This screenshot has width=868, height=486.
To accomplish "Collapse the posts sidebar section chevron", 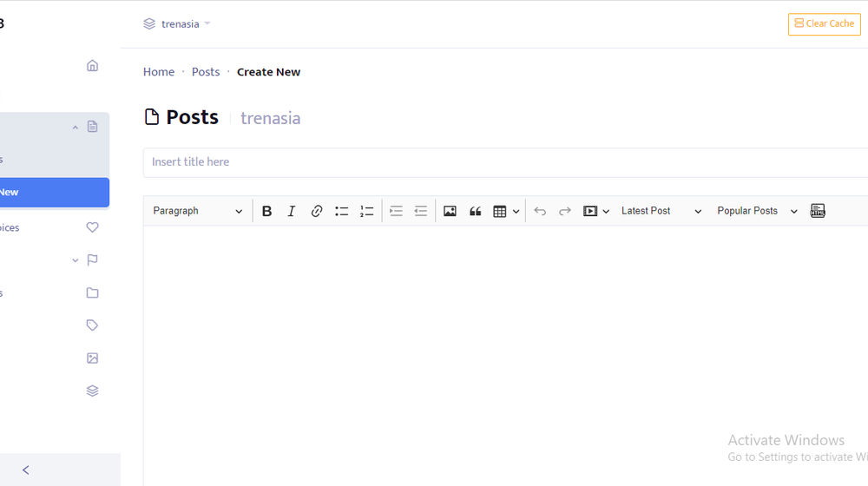I will pyautogui.click(x=76, y=128).
